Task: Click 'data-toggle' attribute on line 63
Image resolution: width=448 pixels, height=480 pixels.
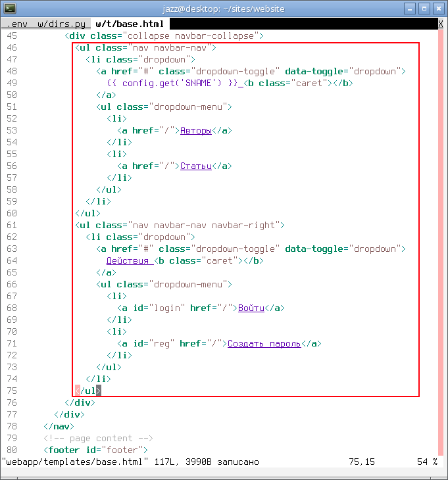Action: pyautogui.click(x=314, y=249)
